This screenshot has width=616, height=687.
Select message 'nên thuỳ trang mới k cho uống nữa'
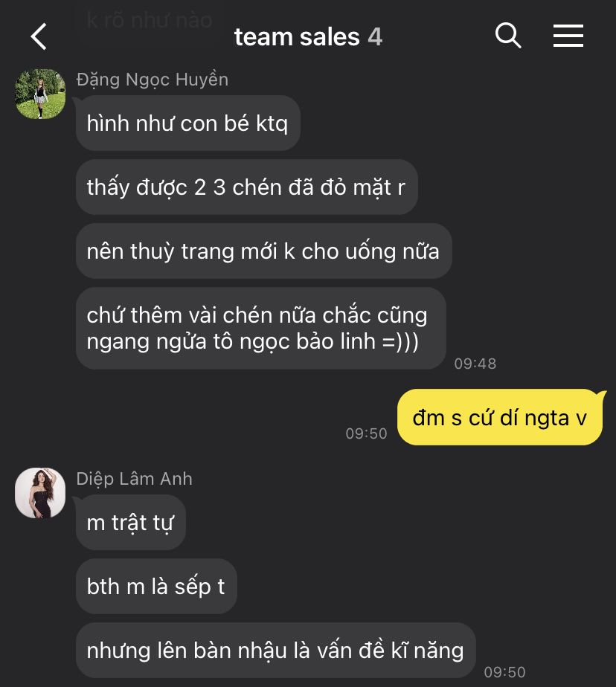[x=263, y=251]
